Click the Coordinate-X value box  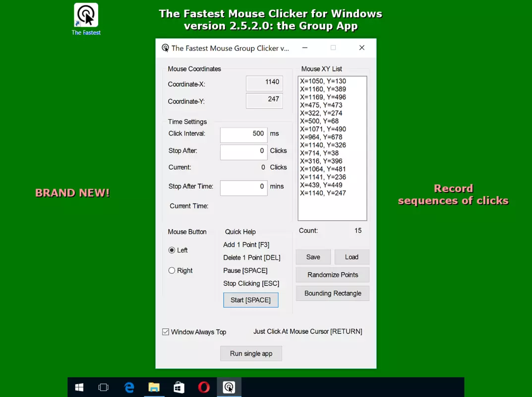264,83
